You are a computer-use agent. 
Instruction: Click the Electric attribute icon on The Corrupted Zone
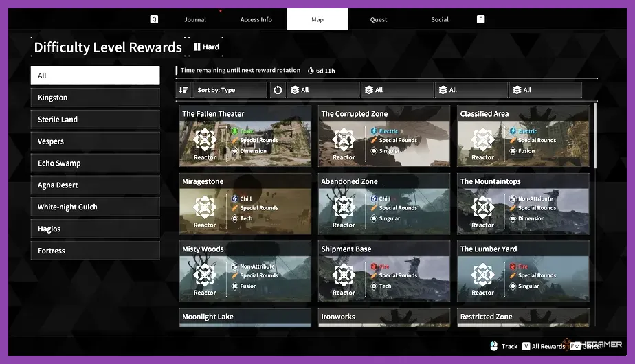coord(374,131)
